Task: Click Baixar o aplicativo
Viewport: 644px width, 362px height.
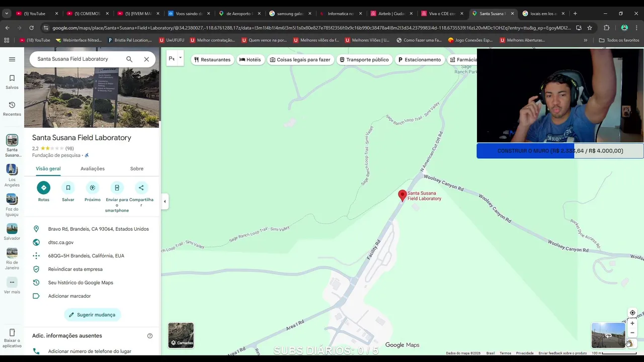Action: pyautogui.click(x=12, y=338)
